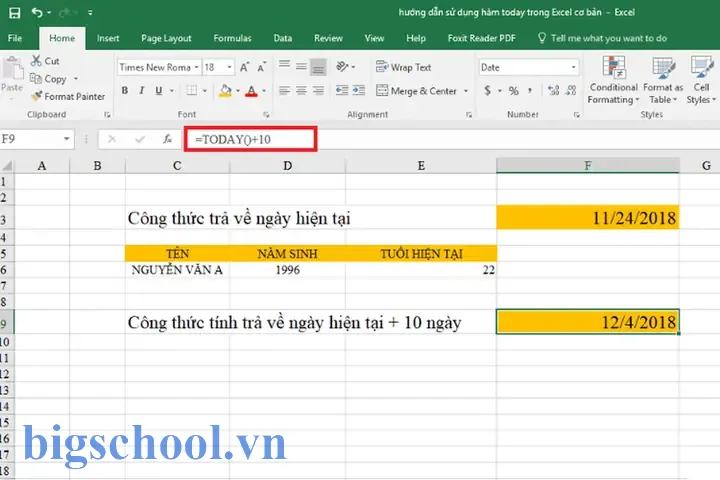The height and width of the screenshot is (480, 720).
Task: Set Top Align for cell
Action: [284, 66]
